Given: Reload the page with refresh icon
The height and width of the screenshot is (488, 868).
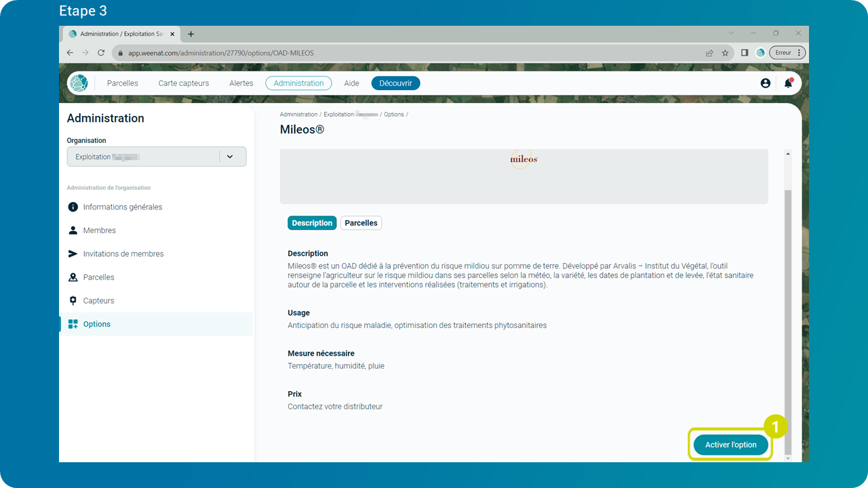Looking at the screenshot, I should [101, 53].
